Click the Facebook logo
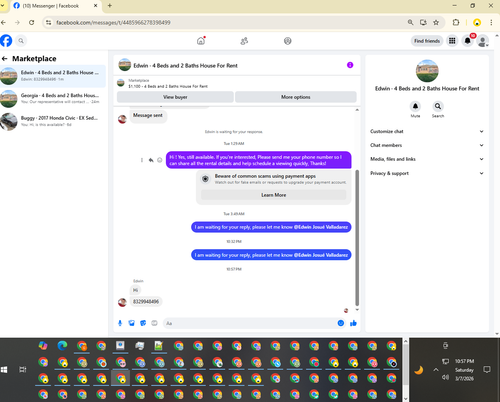 click(6, 41)
